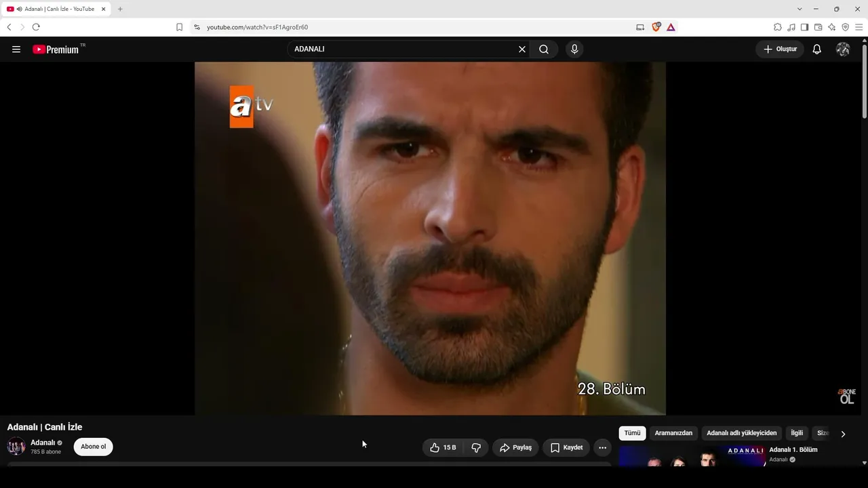Dislike the video with thumbs down
The height and width of the screenshot is (488, 868).
coord(476,447)
